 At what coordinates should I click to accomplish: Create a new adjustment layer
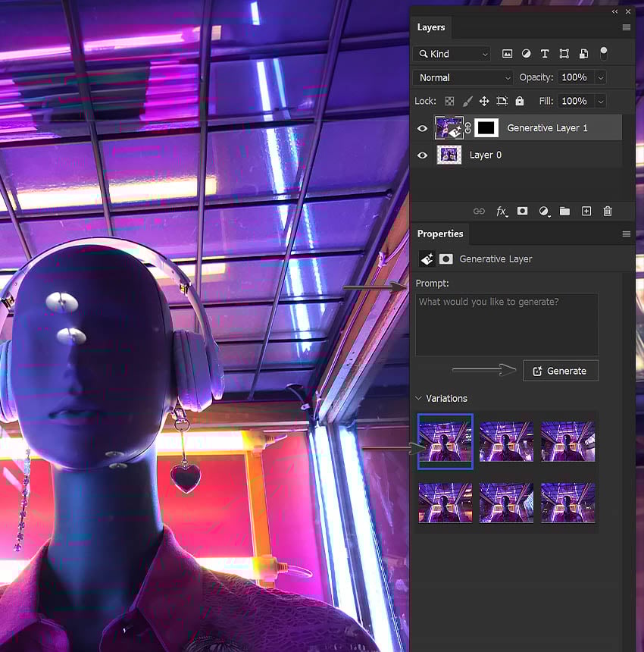pyautogui.click(x=543, y=211)
